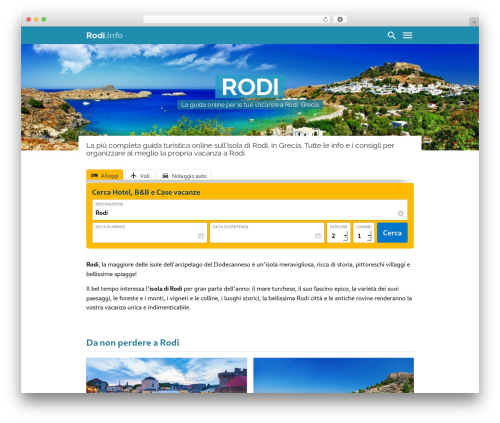500x423 pixels.
Task: Switch to the Noleggio auto tab
Action: [184, 175]
